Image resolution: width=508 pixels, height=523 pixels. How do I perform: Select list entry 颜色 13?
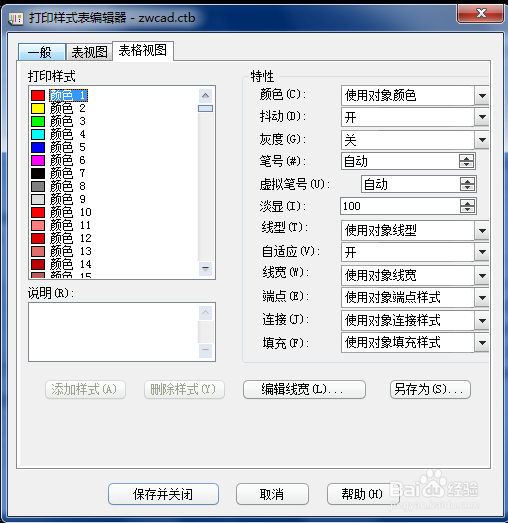click(x=71, y=251)
